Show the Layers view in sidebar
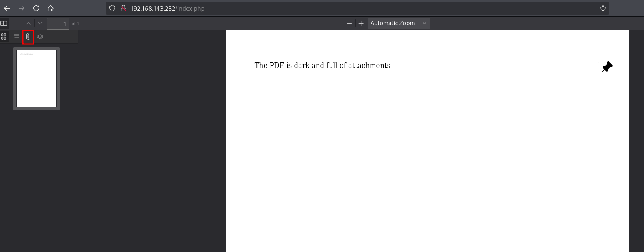The height and width of the screenshot is (252, 644). (x=40, y=37)
